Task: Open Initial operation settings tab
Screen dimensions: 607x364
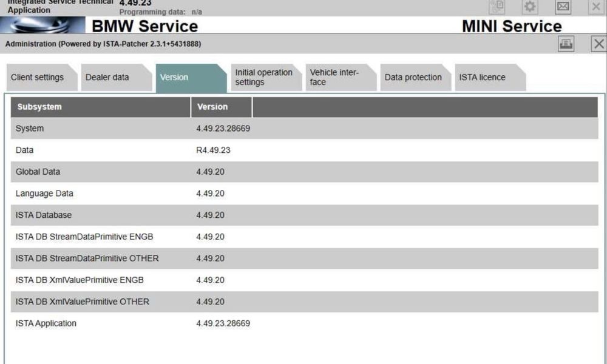Action: (266, 78)
